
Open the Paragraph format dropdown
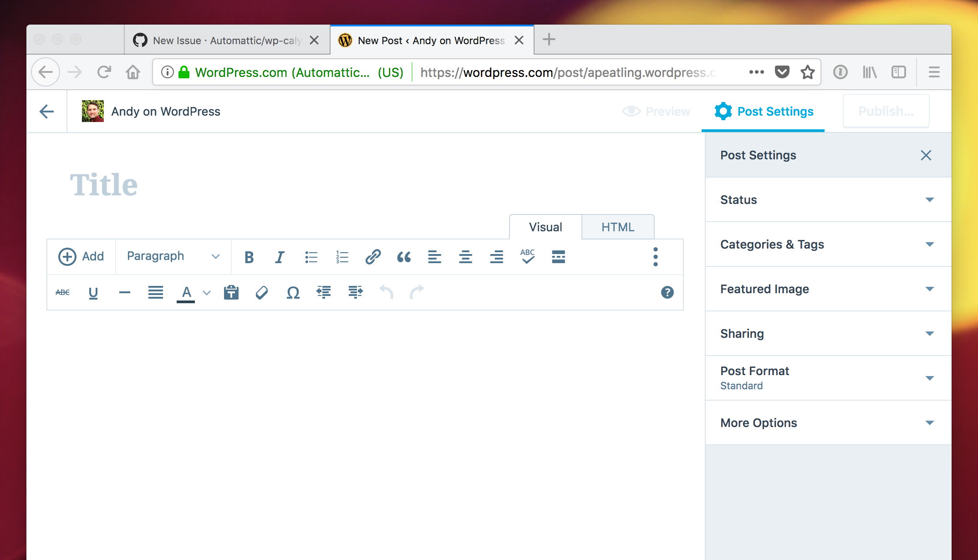pyautogui.click(x=173, y=256)
